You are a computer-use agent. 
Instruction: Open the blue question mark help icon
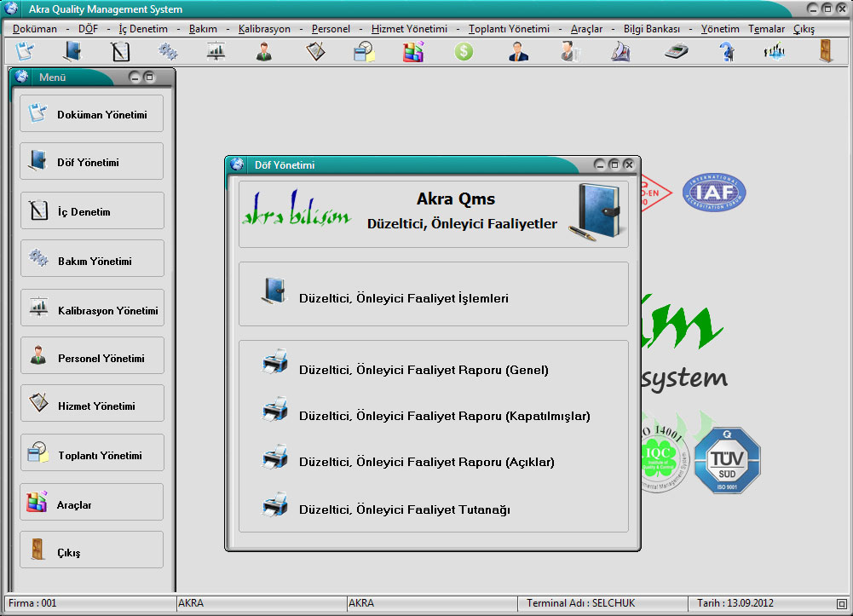coord(726,52)
